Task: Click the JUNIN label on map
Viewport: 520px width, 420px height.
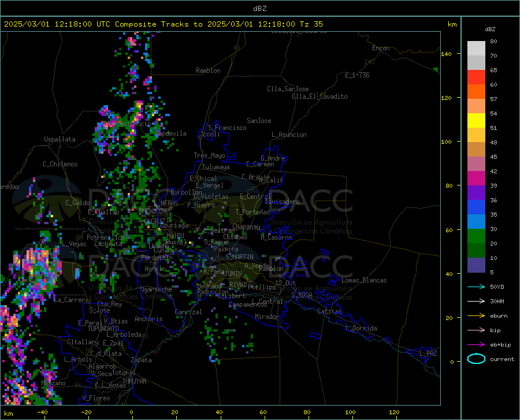Action: pyautogui.click(x=233, y=274)
